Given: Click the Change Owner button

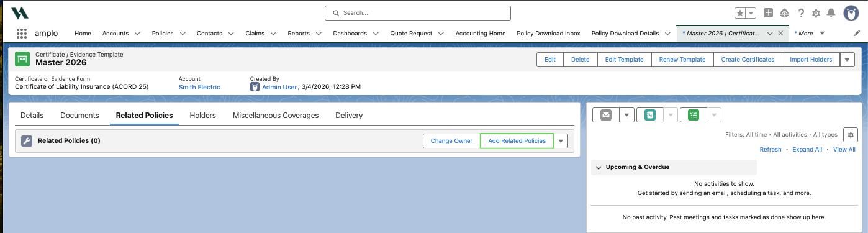Looking at the screenshot, I should point(452,141).
